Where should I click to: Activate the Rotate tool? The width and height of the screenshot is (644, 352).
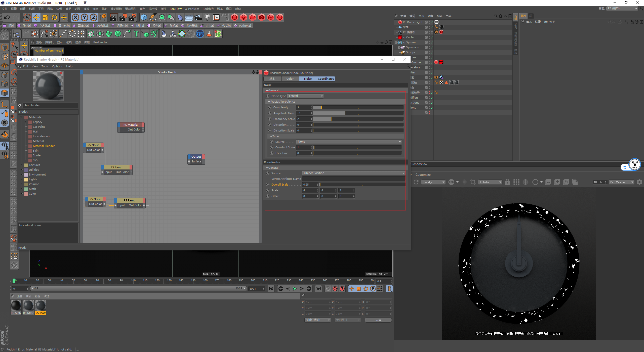point(54,17)
